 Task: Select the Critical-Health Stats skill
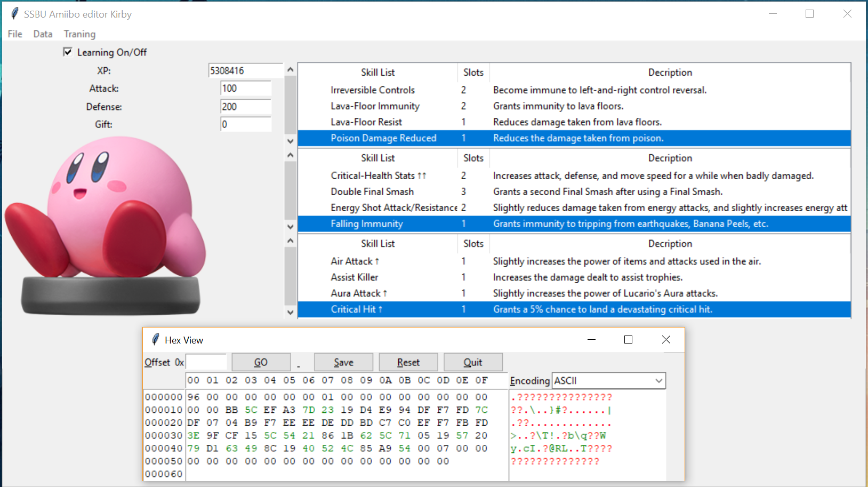[x=574, y=175]
